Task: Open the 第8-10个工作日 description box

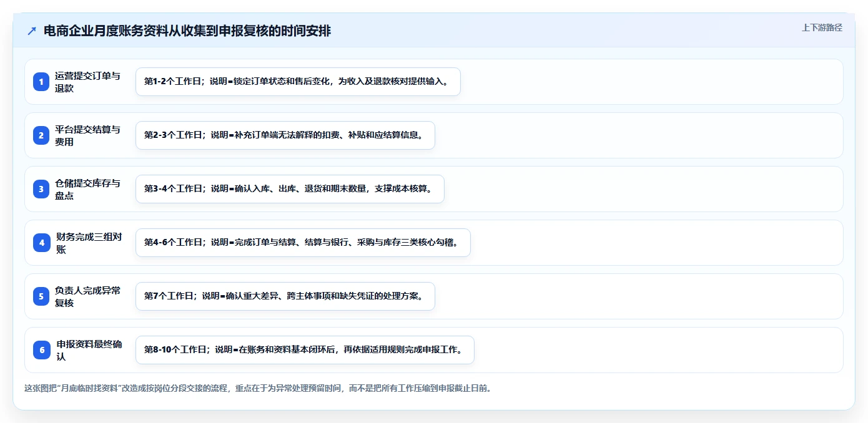Action: tap(305, 350)
